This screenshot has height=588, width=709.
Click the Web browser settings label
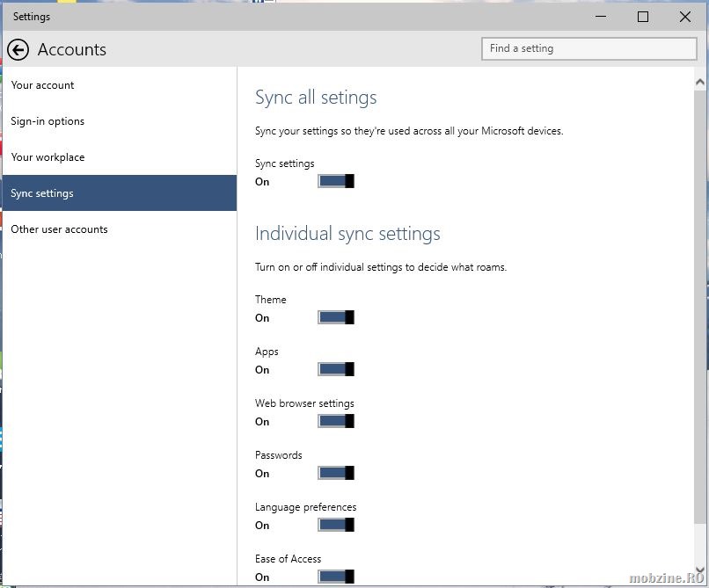pyautogui.click(x=304, y=403)
